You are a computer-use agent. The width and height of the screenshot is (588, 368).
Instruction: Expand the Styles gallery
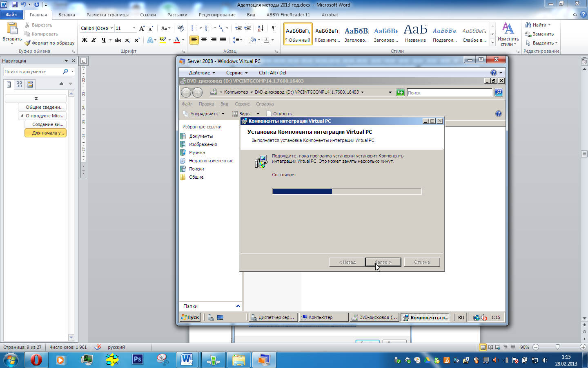492,42
